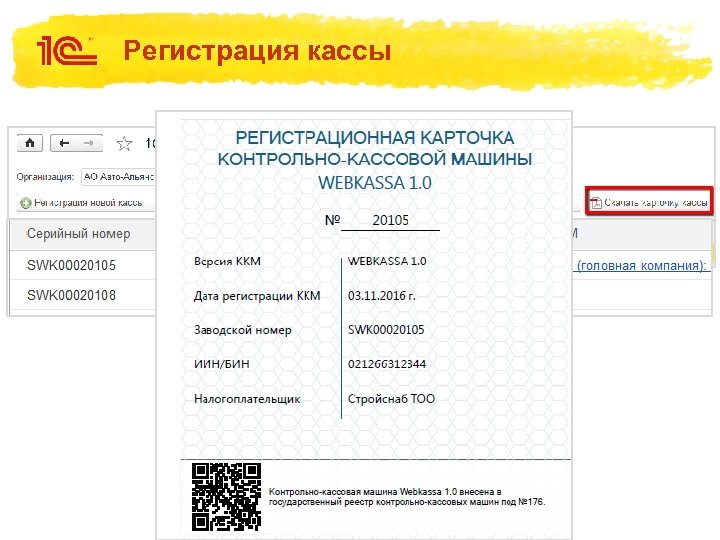Select row SWK00020105 in the table
The height and width of the screenshot is (540, 720).
pos(83,265)
